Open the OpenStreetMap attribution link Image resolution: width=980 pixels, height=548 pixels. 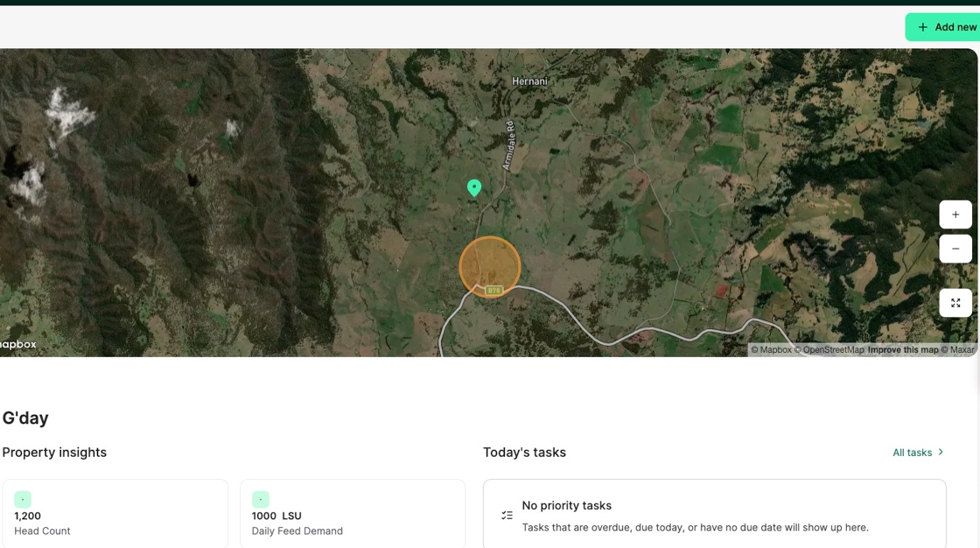[x=829, y=349]
